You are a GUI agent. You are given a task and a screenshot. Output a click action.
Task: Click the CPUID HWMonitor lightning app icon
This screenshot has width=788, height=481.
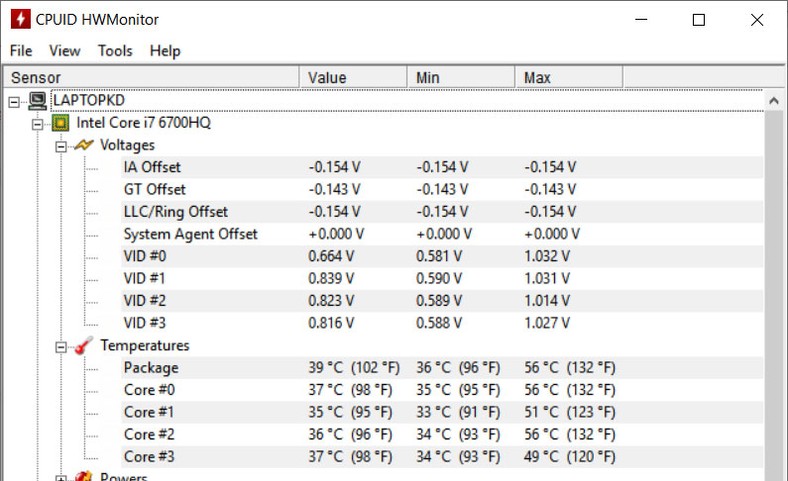pos(20,20)
